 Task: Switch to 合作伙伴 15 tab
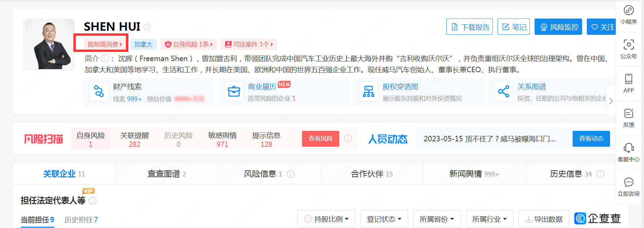(x=372, y=174)
